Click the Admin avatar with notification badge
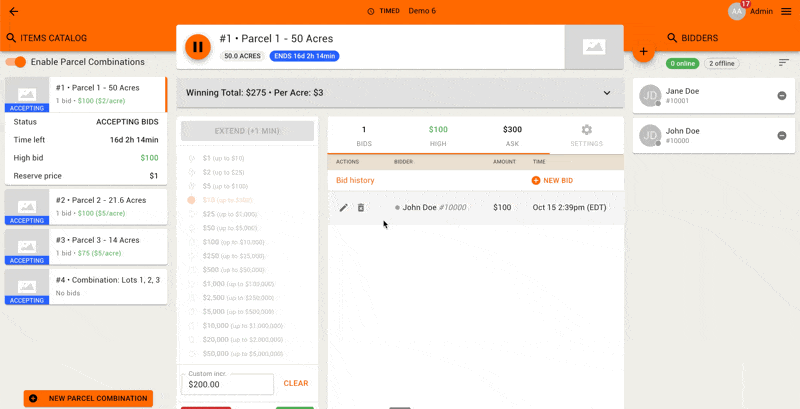Image resolution: width=800 pixels, height=409 pixels. pyautogui.click(x=737, y=11)
